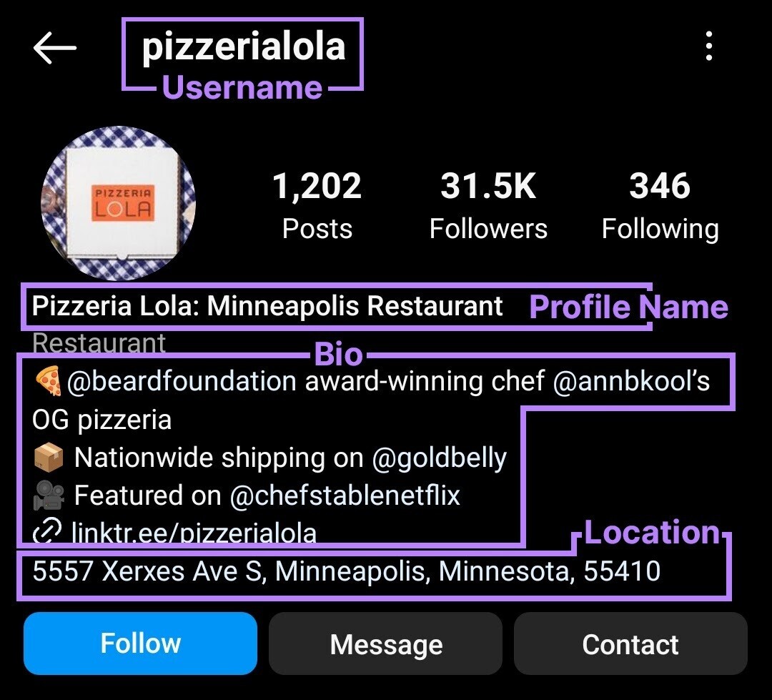Viewport: 772px width, 700px height.
Task: Open the linktr.ee/pizzerialola link
Action: point(194,533)
